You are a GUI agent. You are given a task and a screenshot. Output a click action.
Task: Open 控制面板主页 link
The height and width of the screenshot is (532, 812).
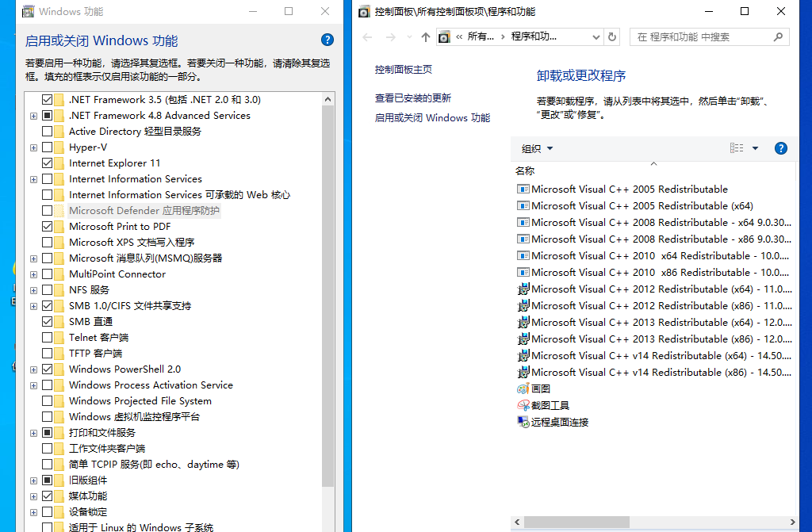(404, 70)
